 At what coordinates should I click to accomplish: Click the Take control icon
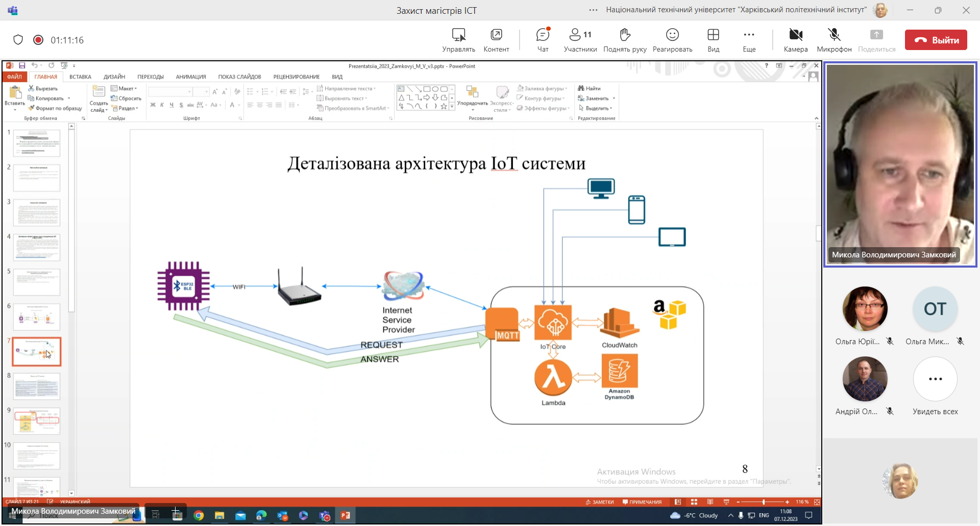[x=458, y=40]
